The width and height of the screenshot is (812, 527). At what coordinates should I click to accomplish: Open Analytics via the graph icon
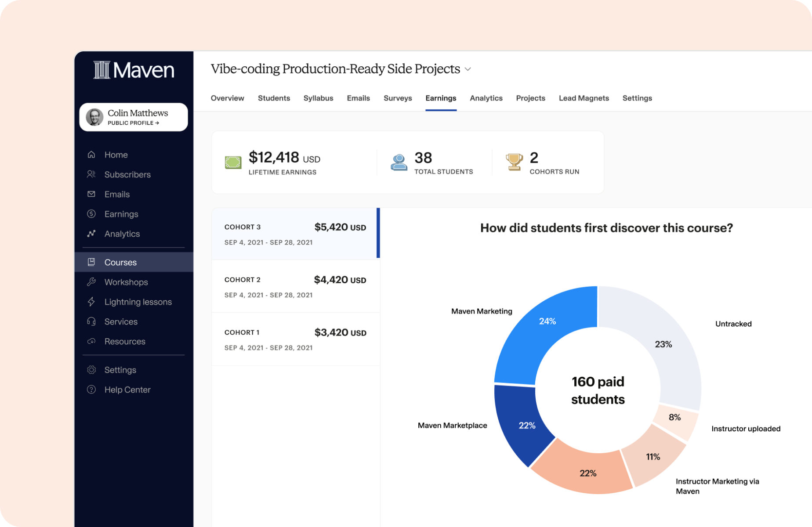tap(91, 234)
